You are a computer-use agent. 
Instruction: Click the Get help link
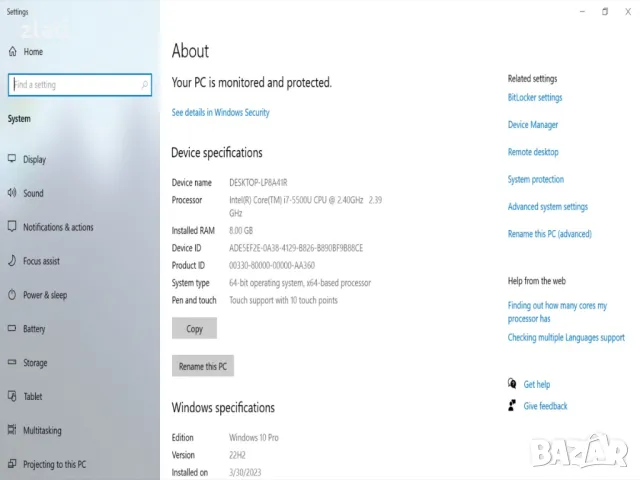(x=537, y=384)
